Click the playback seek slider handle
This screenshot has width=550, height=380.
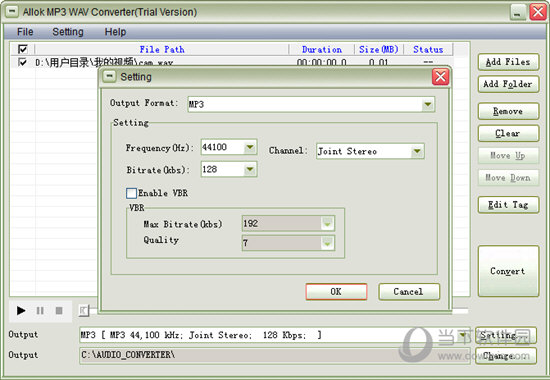[x=84, y=311]
